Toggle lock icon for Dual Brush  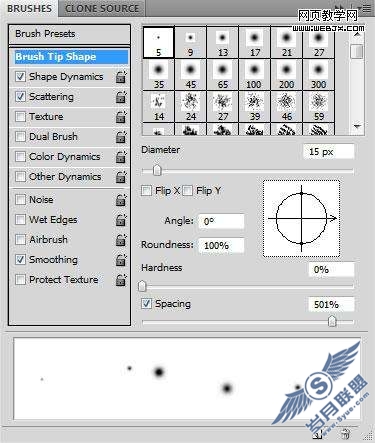(121, 137)
